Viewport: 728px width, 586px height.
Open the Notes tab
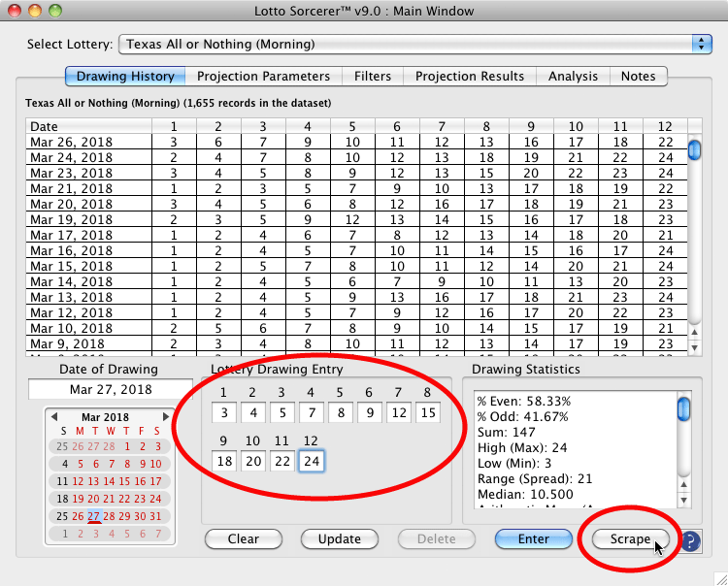[639, 76]
